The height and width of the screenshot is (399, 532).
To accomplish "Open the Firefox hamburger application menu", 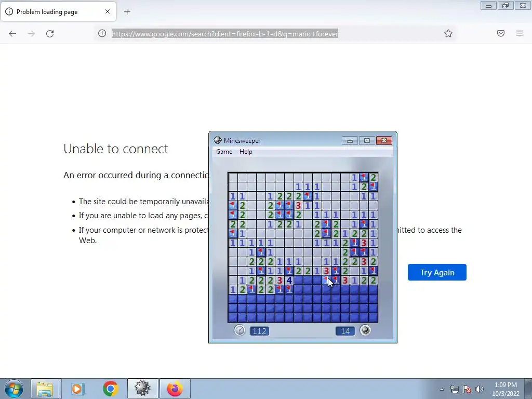I will (x=520, y=33).
